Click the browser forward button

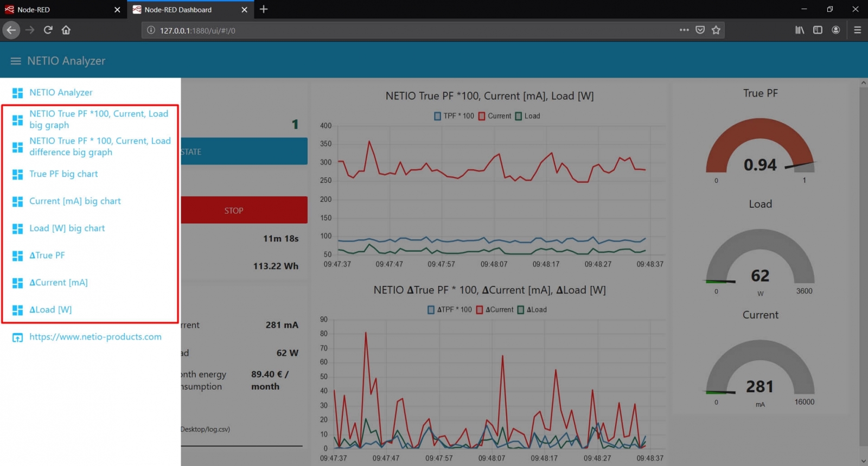coord(30,30)
